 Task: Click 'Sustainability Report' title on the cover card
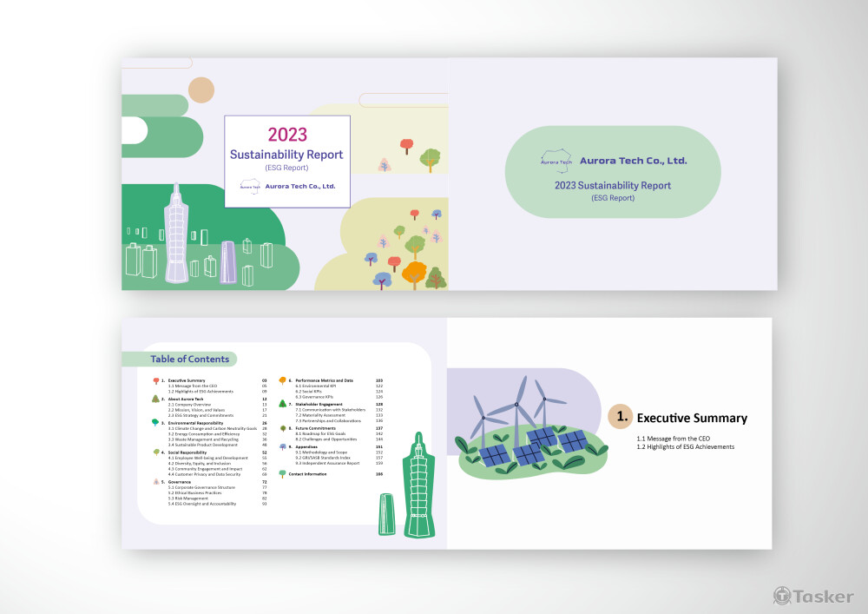coord(286,155)
